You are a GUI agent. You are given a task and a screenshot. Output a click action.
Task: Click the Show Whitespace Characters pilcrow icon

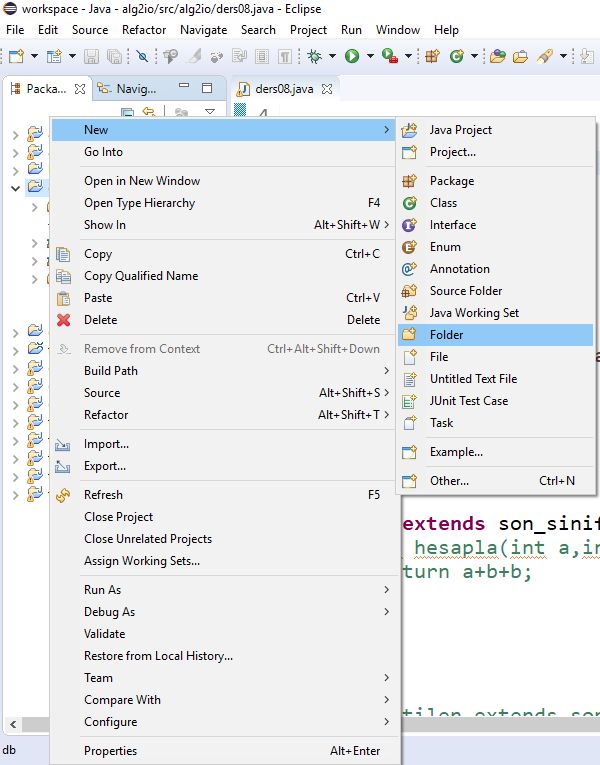(284, 57)
